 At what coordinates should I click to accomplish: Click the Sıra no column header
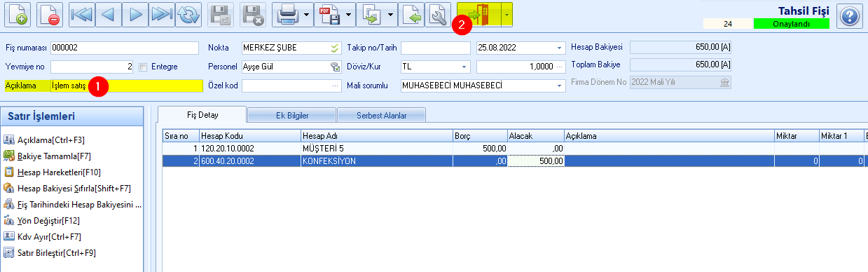(180, 135)
